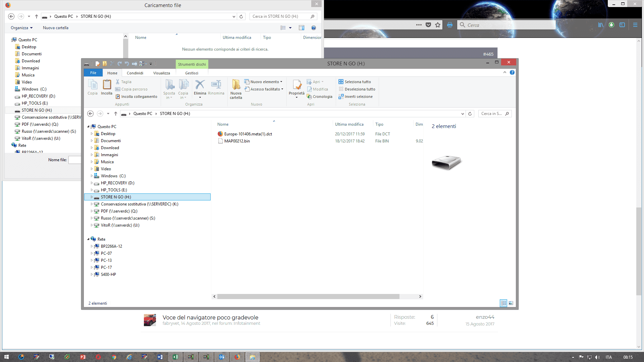The height and width of the screenshot is (362, 644).
Task: Open the Firefox Pocket save icon
Action: click(x=428, y=25)
